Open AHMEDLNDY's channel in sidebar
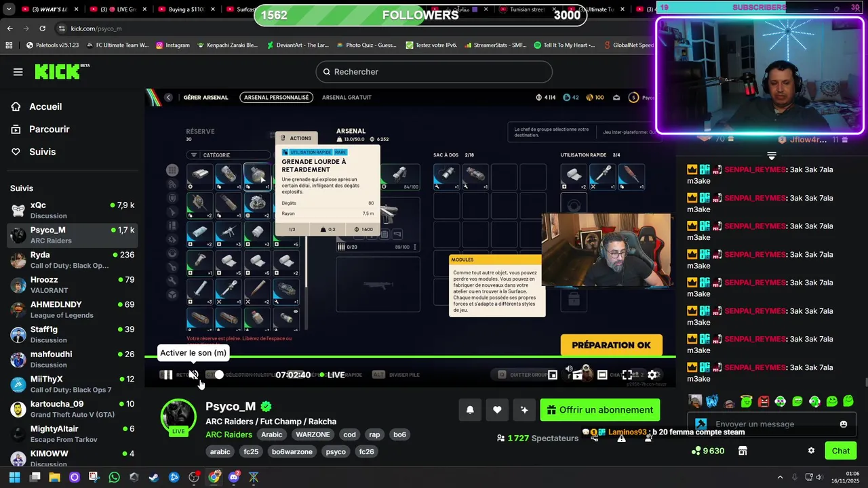This screenshot has height=488, width=868. pos(72,310)
